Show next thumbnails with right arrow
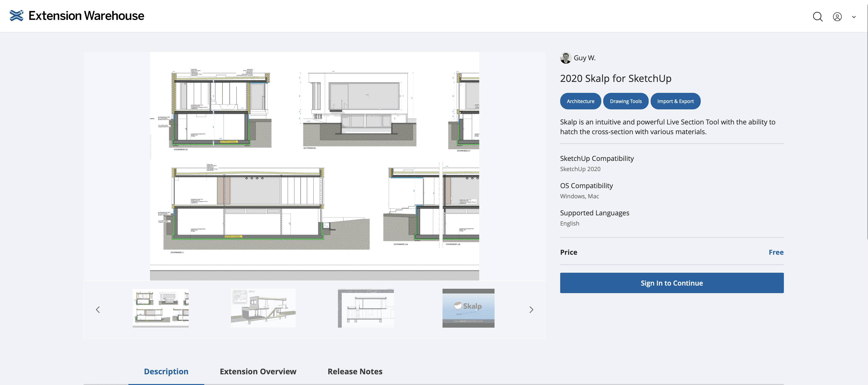The height and width of the screenshot is (385, 868). (531, 309)
